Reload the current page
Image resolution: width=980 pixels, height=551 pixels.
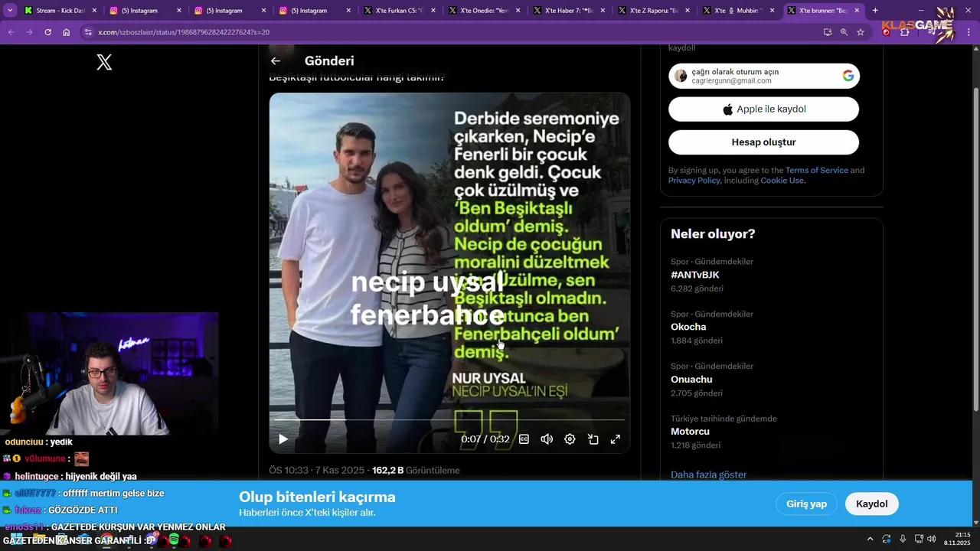click(x=47, y=32)
